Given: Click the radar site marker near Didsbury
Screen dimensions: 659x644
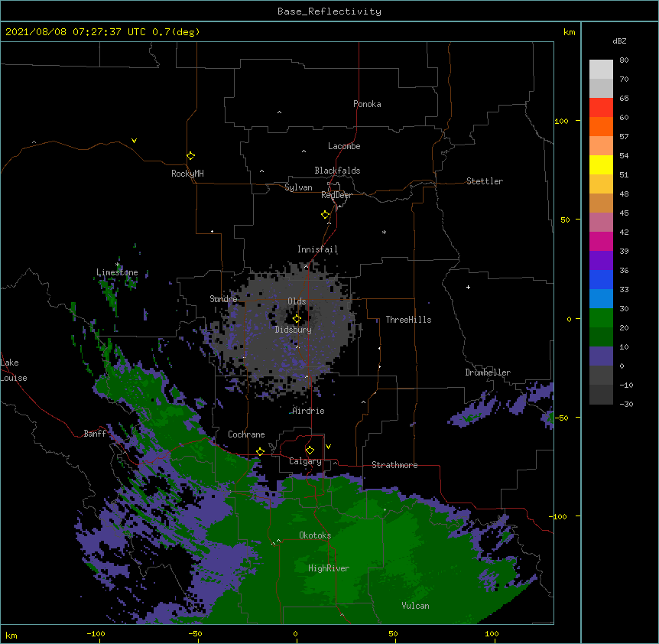Looking at the screenshot, I should pyautogui.click(x=297, y=319).
